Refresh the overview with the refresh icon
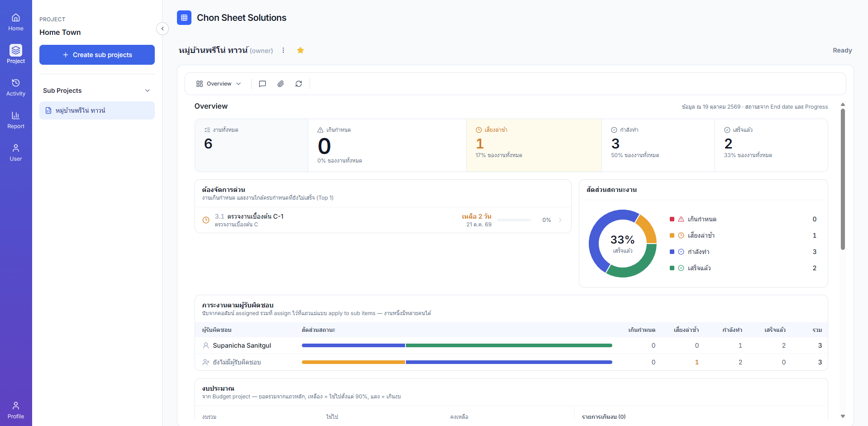The image size is (868, 426). point(299,84)
